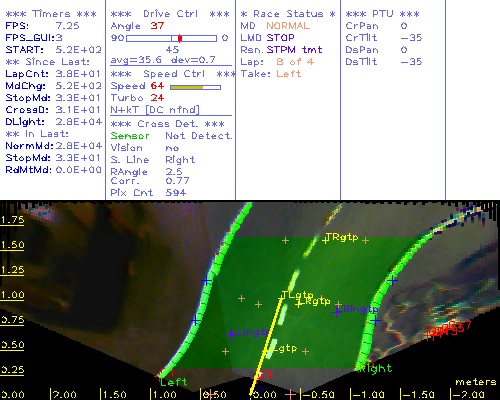Click the Sensor label in Cross Det.
Screen dimensions: 500x400
130,136
